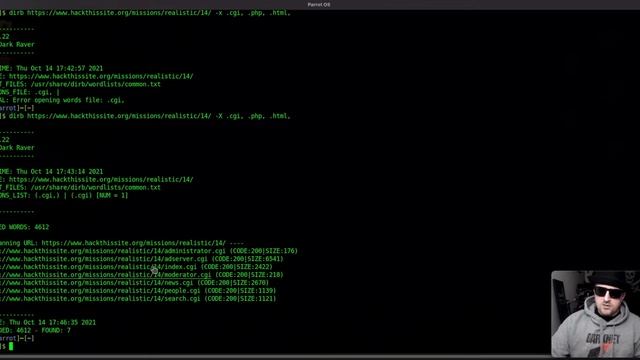Click the (CODE:200|SIZE:1139) status text
Viewport: 640px width, 360px height.
(240, 291)
